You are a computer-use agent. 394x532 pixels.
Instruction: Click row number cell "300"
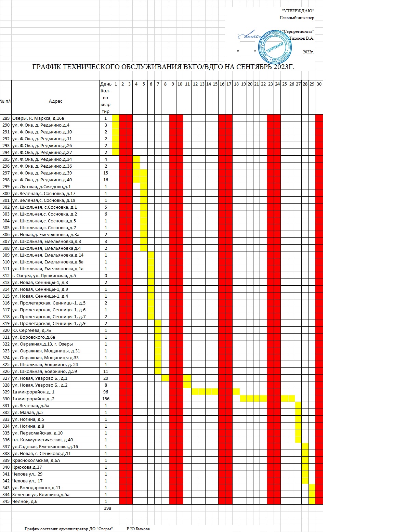point(6,193)
